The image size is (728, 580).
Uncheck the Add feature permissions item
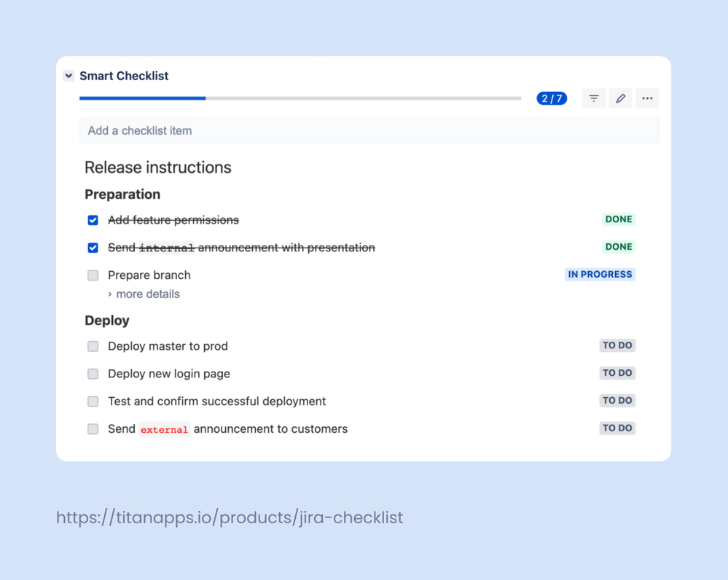coord(93,219)
